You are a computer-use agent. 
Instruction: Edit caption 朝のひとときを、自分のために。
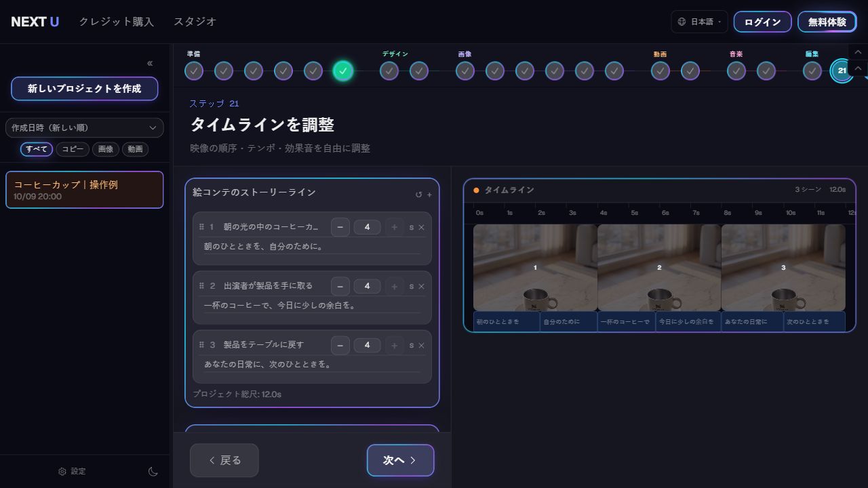pyautogui.click(x=312, y=247)
